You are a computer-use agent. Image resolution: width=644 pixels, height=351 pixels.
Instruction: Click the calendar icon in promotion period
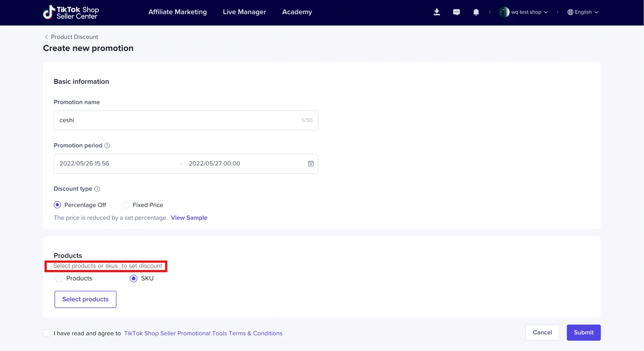click(310, 163)
